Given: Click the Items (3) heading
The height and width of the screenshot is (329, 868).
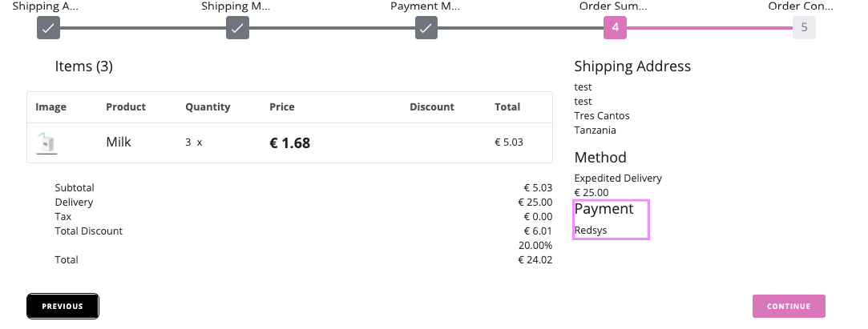Looking at the screenshot, I should 83,66.
